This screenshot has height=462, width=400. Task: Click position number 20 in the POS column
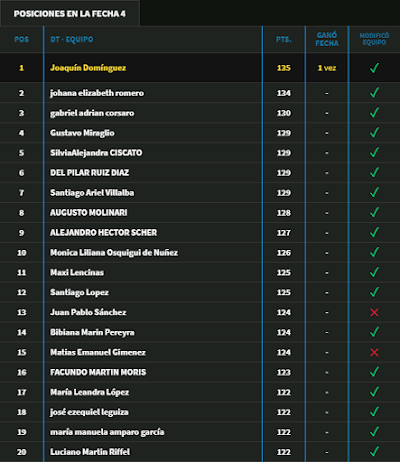(22, 452)
